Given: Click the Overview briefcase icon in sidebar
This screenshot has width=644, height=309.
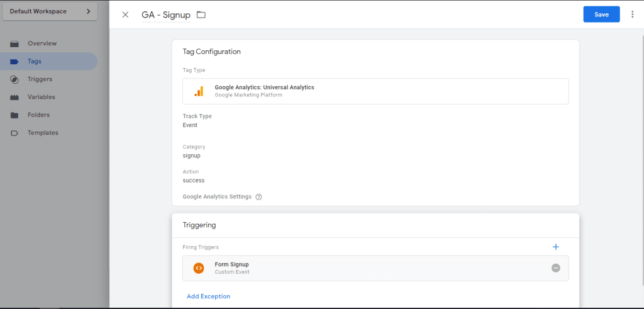Looking at the screenshot, I should [x=14, y=43].
